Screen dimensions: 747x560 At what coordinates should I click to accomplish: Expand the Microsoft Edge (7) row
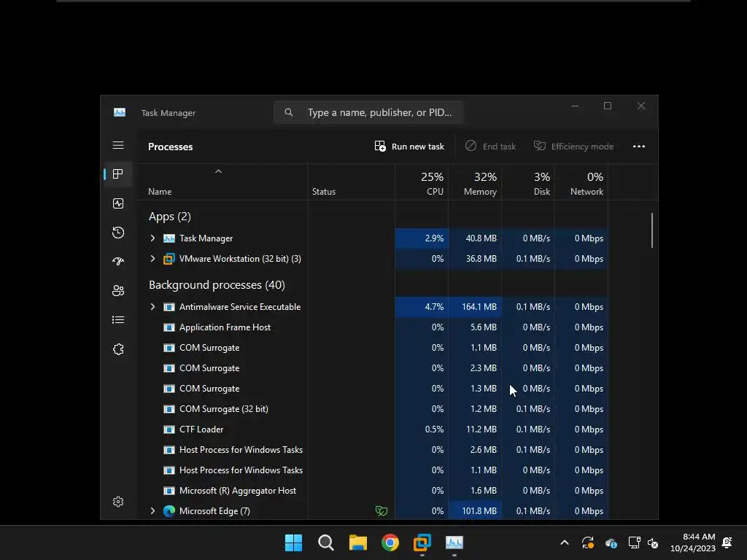point(152,511)
